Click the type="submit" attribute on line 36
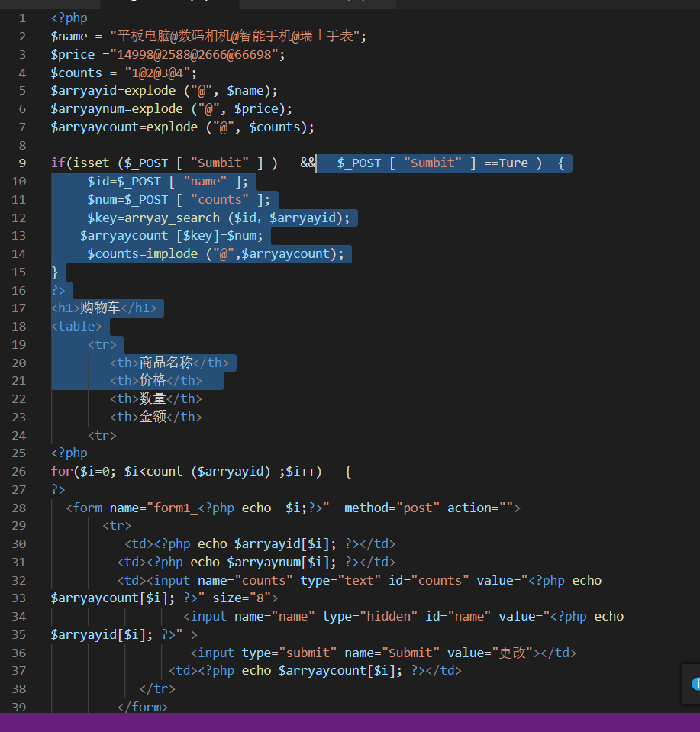Image resolution: width=700 pixels, height=732 pixels. point(289,653)
